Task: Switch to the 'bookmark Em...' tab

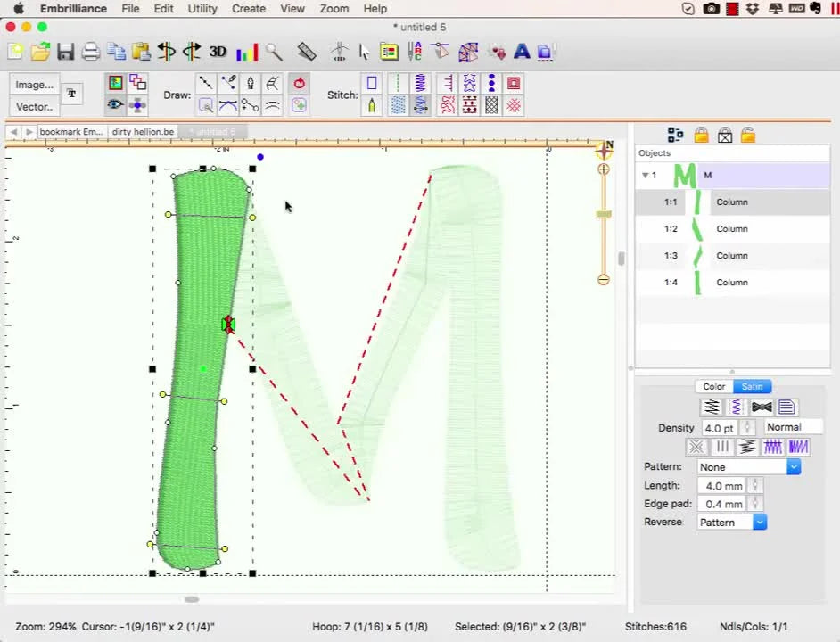Action: pyautogui.click(x=71, y=131)
